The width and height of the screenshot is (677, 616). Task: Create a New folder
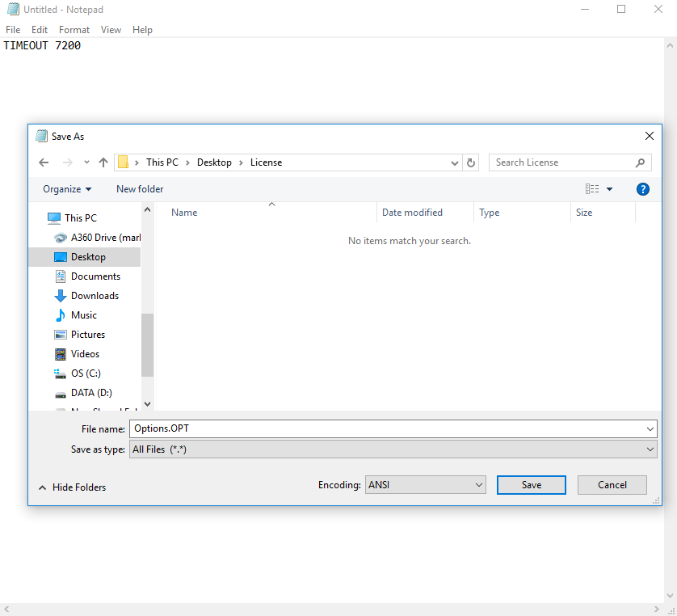pyautogui.click(x=140, y=189)
